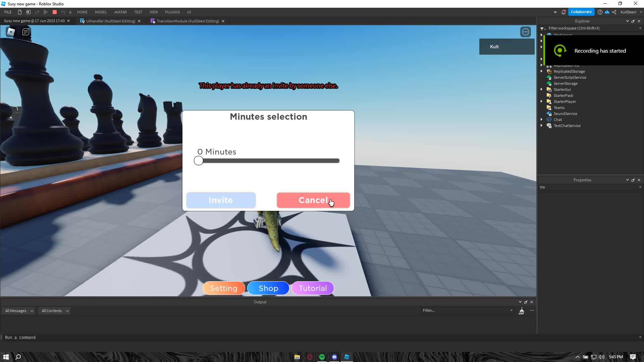Screen dimensions: 644x362
Task: Expand the ReplicatedStorage tree node
Action: [x=541, y=71]
